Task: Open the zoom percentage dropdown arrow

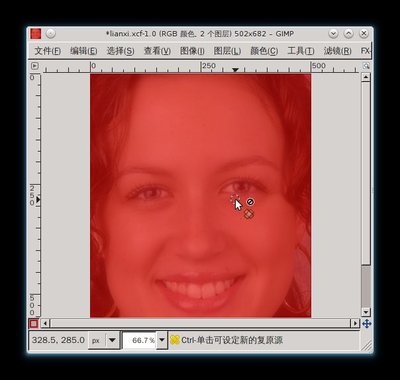Action: (162, 340)
